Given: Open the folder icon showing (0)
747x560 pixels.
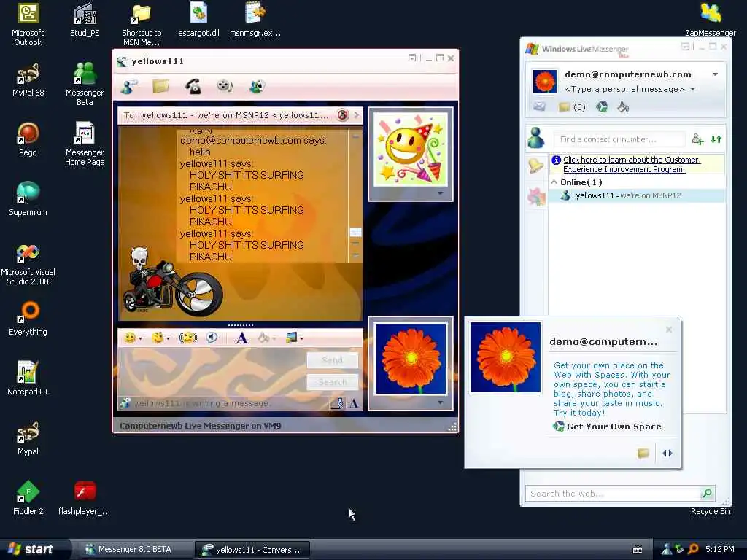Looking at the screenshot, I should click(572, 106).
